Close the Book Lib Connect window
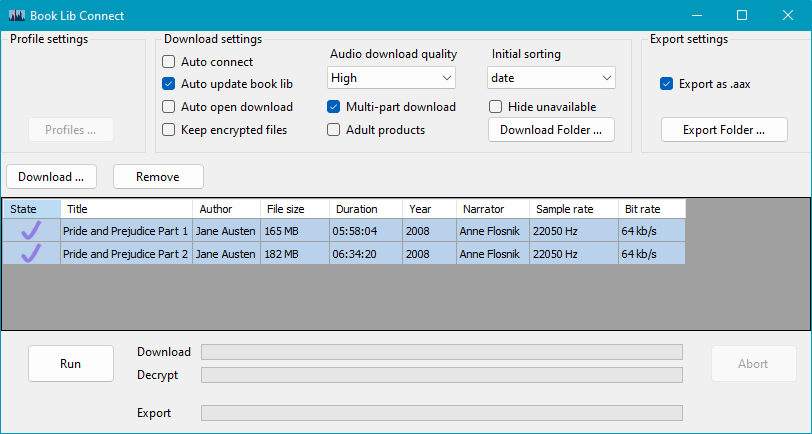 coord(788,16)
